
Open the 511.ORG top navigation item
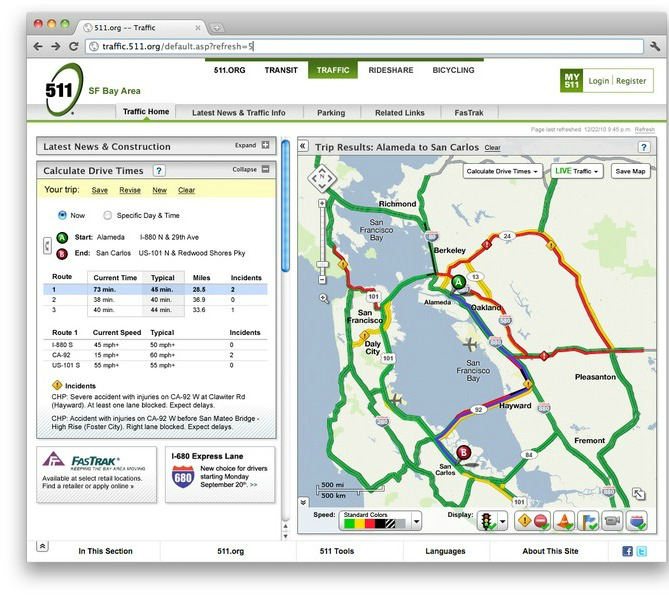point(230,70)
